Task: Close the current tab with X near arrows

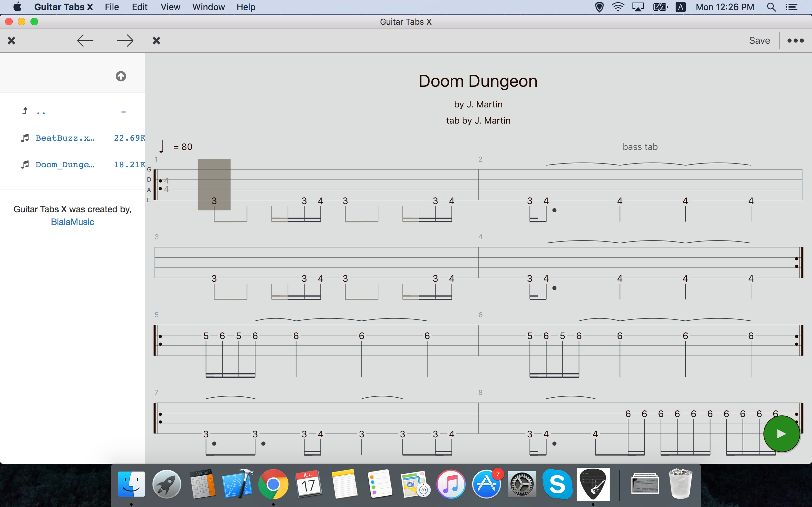Action: pyautogui.click(x=156, y=41)
